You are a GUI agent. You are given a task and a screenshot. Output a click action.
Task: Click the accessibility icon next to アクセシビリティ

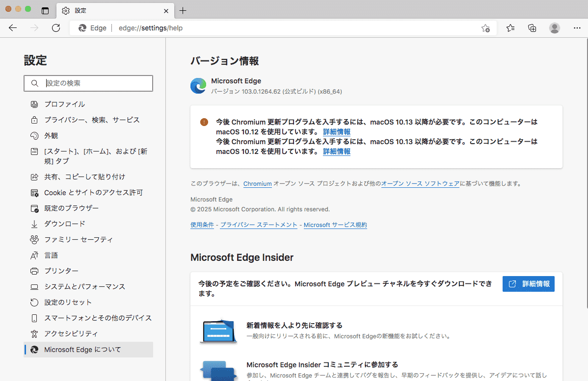pos(34,334)
